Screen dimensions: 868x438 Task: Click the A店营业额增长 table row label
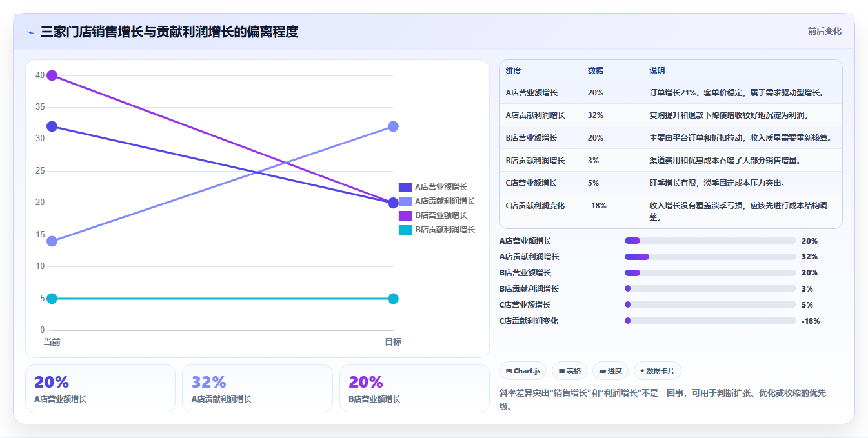tap(531, 93)
